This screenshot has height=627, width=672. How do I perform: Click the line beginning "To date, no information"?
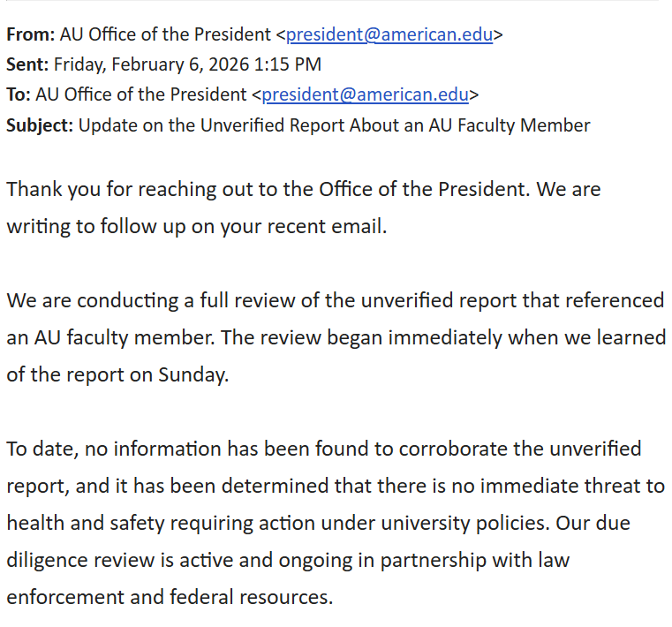click(323, 448)
